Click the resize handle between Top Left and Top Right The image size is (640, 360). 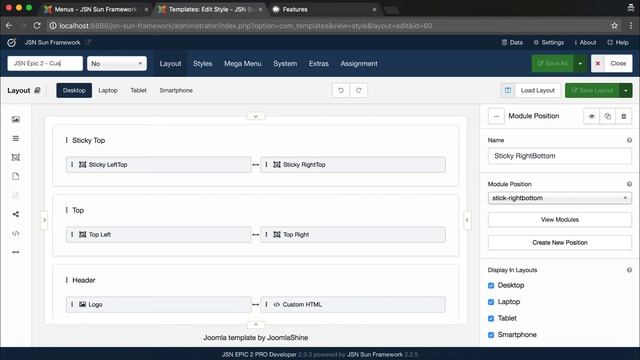[x=256, y=235]
